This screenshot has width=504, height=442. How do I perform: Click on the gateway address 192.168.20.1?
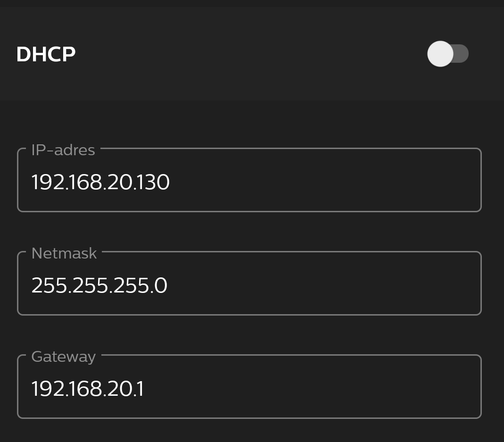pos(88,388)
